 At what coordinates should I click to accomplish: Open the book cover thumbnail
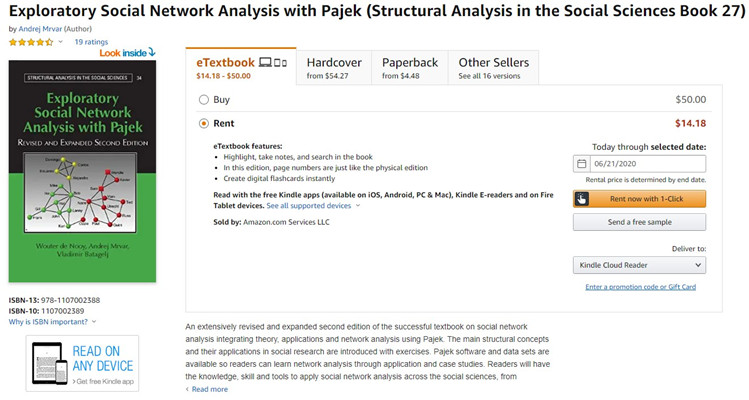coord(81,172)
